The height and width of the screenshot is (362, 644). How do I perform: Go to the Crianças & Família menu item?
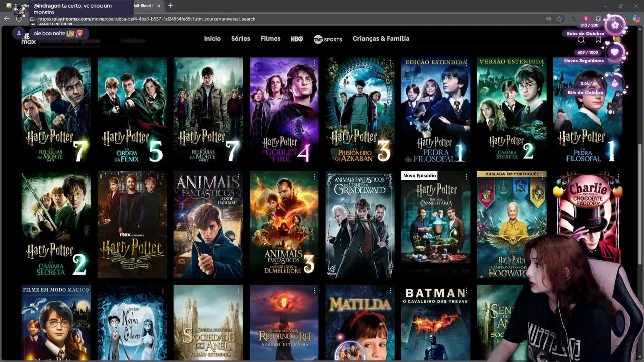pos(381,39)
